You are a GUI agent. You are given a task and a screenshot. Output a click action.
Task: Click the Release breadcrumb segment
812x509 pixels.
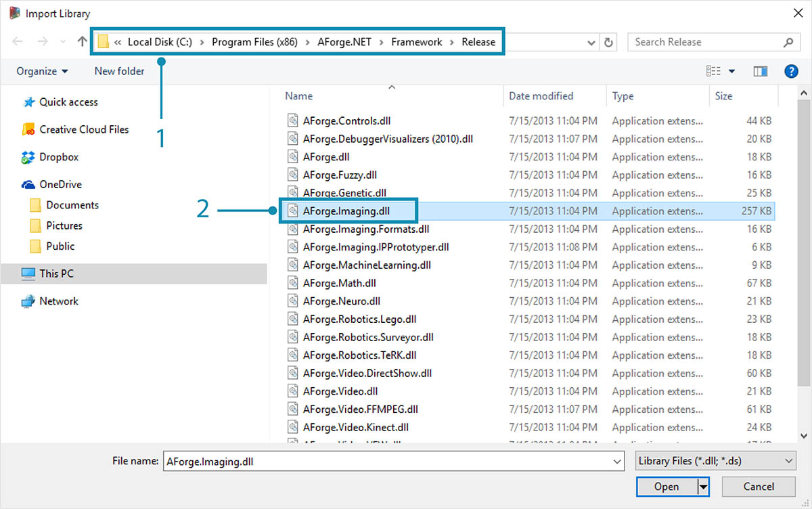[x=478, y=42]
